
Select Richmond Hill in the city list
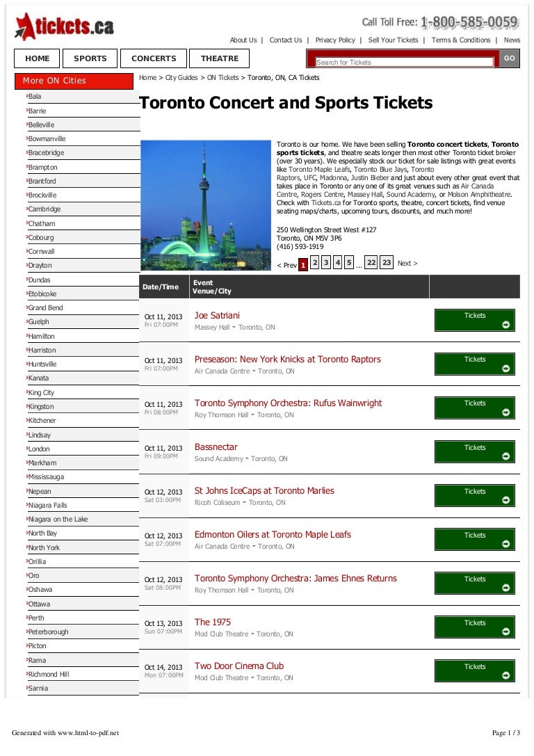click(48, 675)
